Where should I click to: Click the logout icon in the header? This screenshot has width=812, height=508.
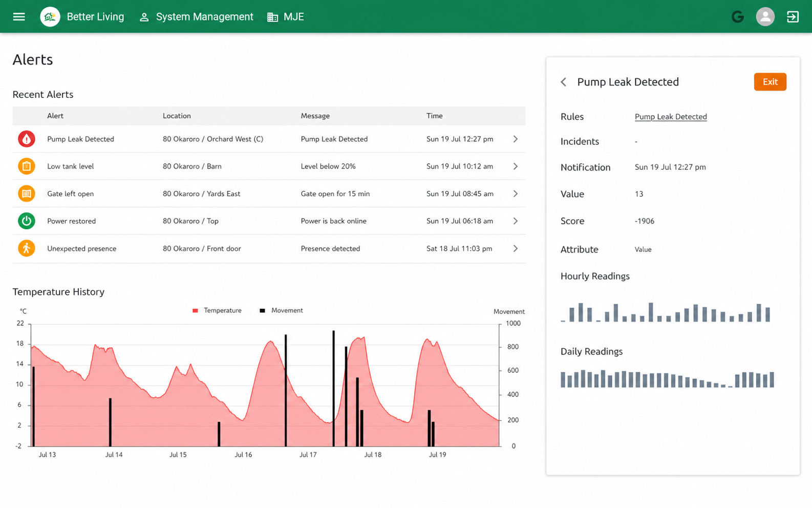793,17
